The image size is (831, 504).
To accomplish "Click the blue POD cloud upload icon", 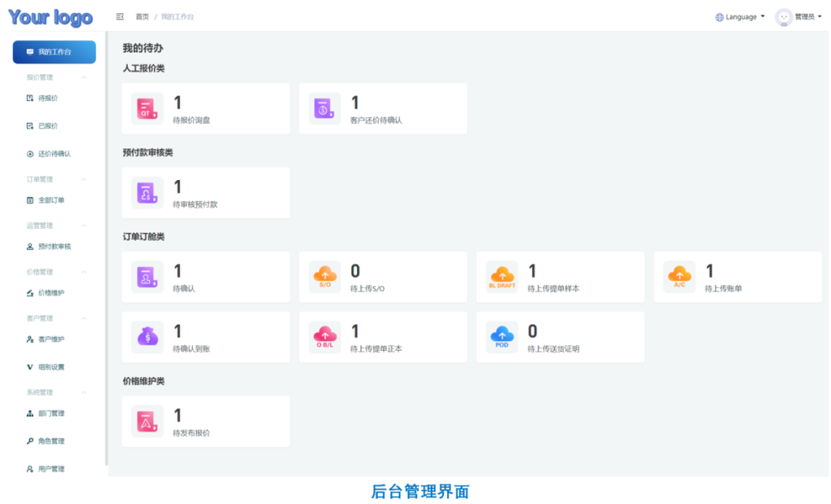I will coord(502,336).
